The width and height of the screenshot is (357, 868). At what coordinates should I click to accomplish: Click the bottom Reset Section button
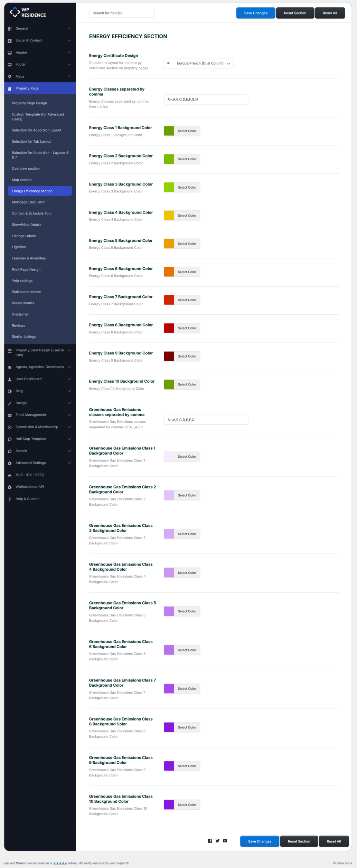click(x=299, y=841)
